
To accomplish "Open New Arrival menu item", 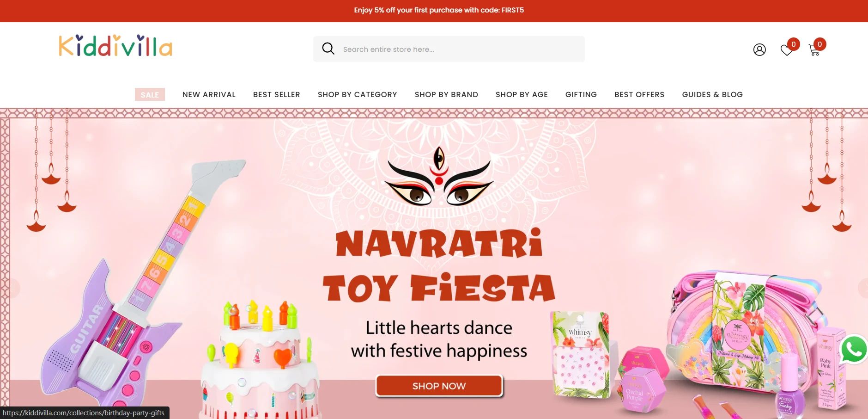I will pyautogui.click(x=209, y=94).
